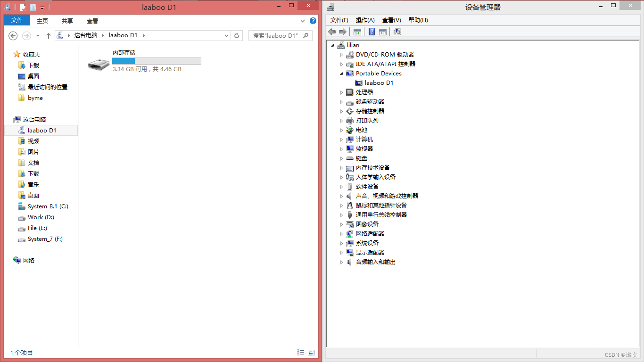This screenshot has width=644, height=362.
Task: Open quick access toolbar customize dropdown
Action: pyautogui.click(x=42, y=8)
